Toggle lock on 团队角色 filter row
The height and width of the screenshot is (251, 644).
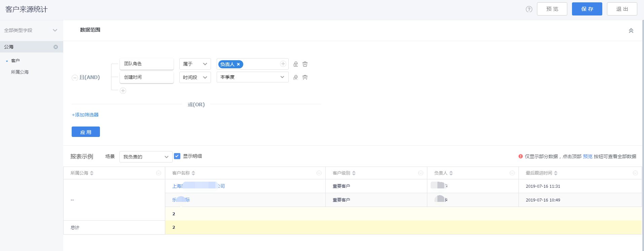[295, 64]
